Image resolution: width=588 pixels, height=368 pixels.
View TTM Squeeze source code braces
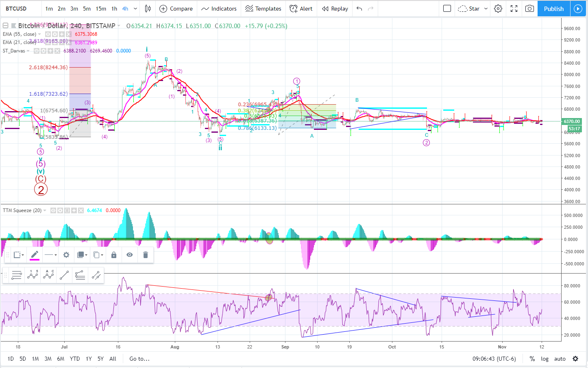67,210
